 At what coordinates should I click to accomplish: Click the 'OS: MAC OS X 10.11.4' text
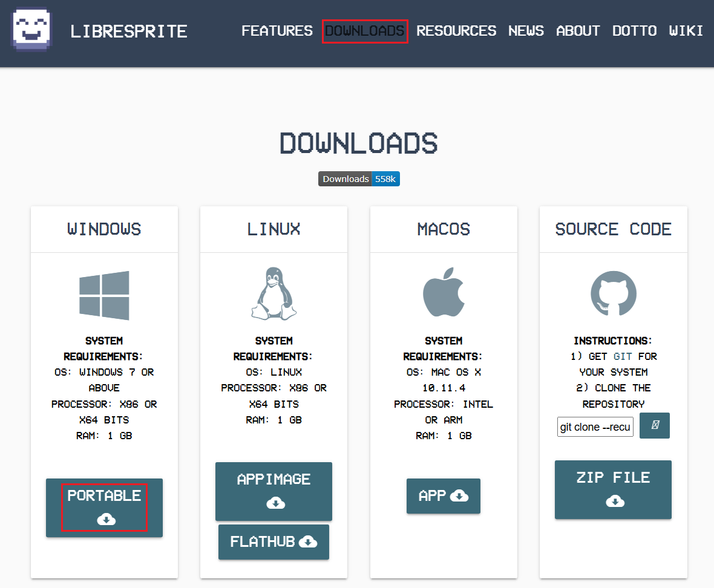coord(444,380)
